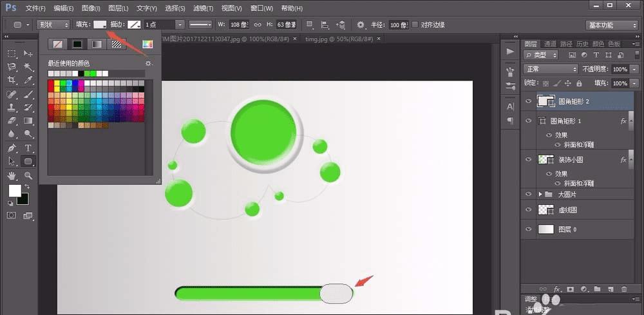This screenshot has width=644, height=315.
Task: Add layer style fx icon at panel bottom
Action: coord(557,289)
